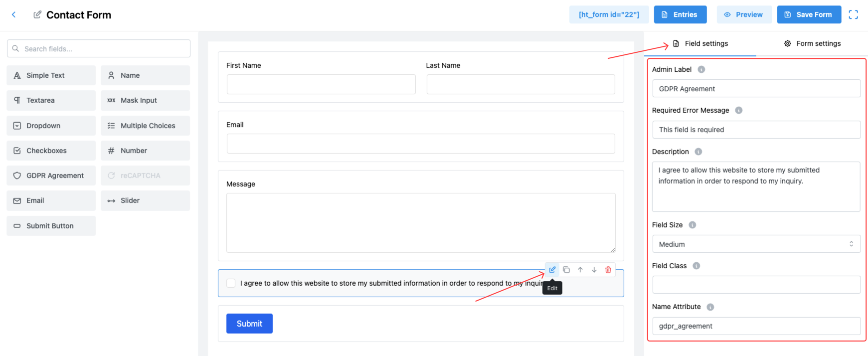Open the Field Size dropdown
Viewport: 868px width, 356px height.
click(756, 244)
